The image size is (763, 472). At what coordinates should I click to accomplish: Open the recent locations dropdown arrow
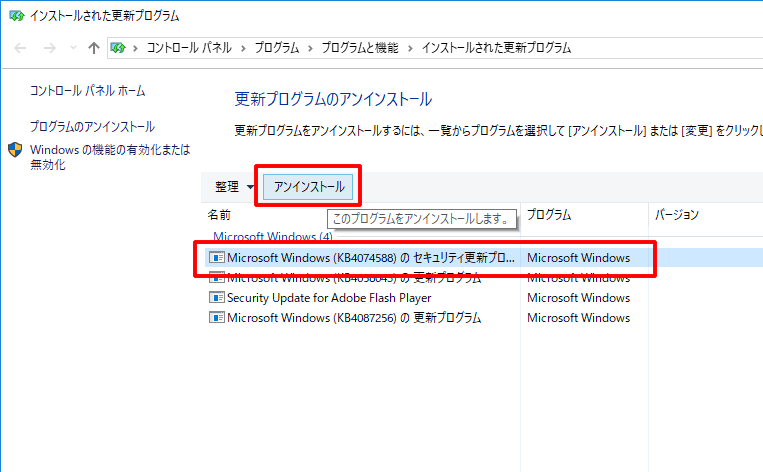72,48
